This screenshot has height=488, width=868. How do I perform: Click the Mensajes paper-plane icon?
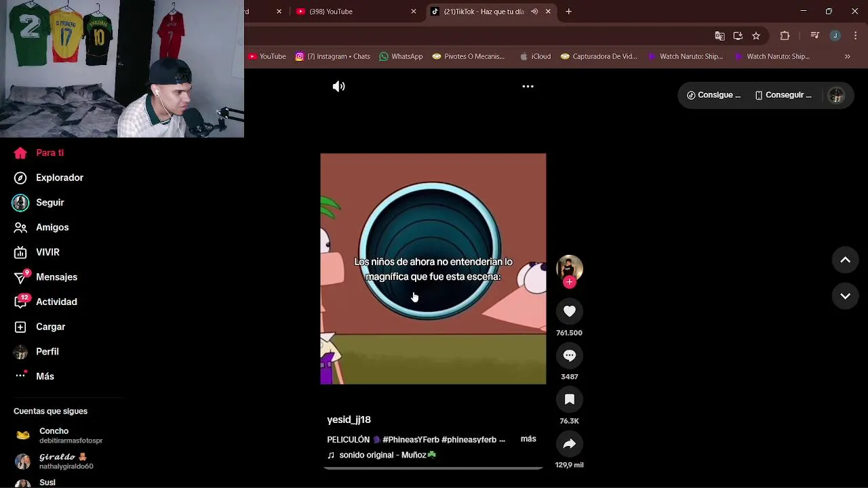click(x=21, y=277)
